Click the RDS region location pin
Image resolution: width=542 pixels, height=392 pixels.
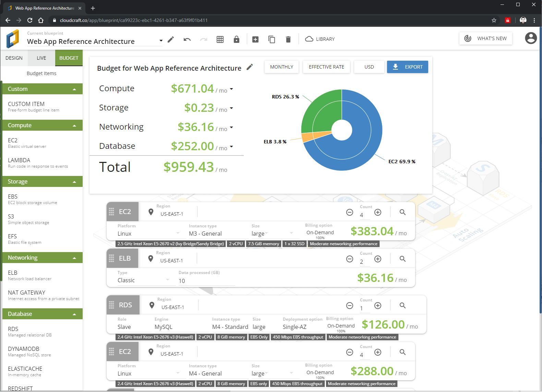152,305
